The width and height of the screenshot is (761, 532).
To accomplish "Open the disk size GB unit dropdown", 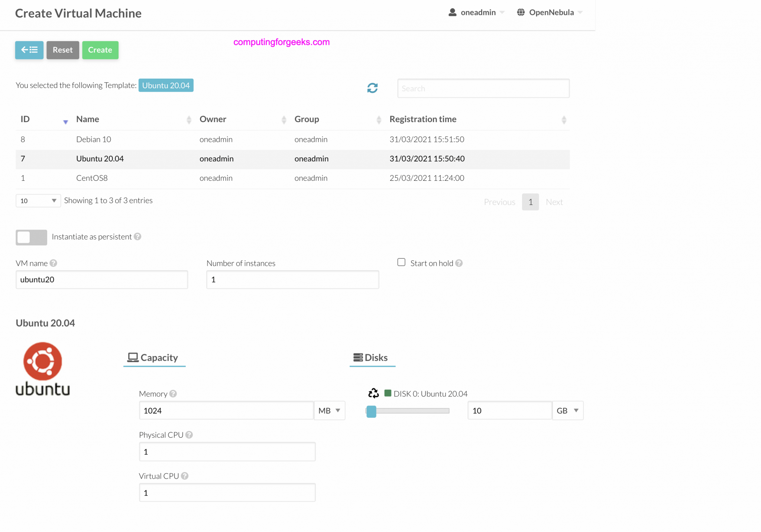I will [x=567, y=411].
